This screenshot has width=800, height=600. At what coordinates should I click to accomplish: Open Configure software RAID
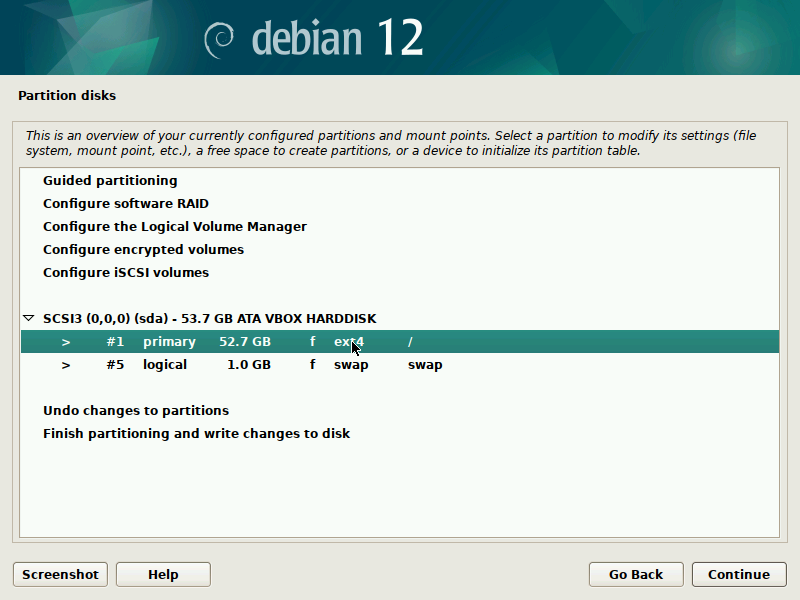pos(126,204)
